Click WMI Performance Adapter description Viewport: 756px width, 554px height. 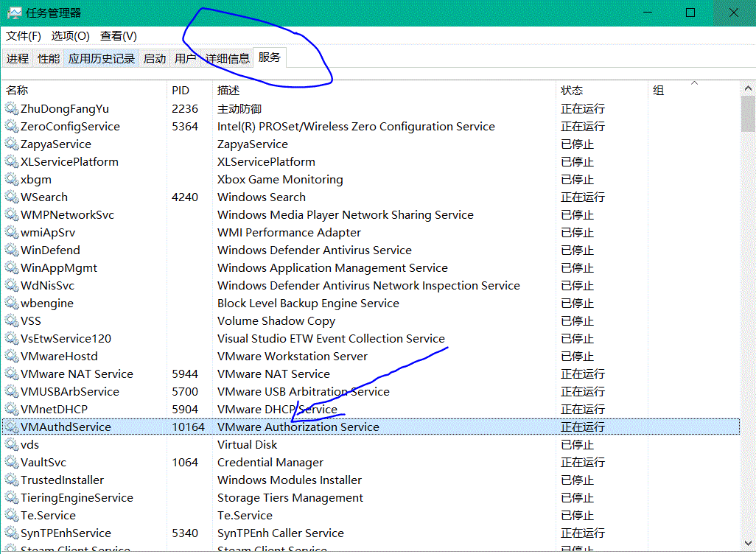(289, 232)
